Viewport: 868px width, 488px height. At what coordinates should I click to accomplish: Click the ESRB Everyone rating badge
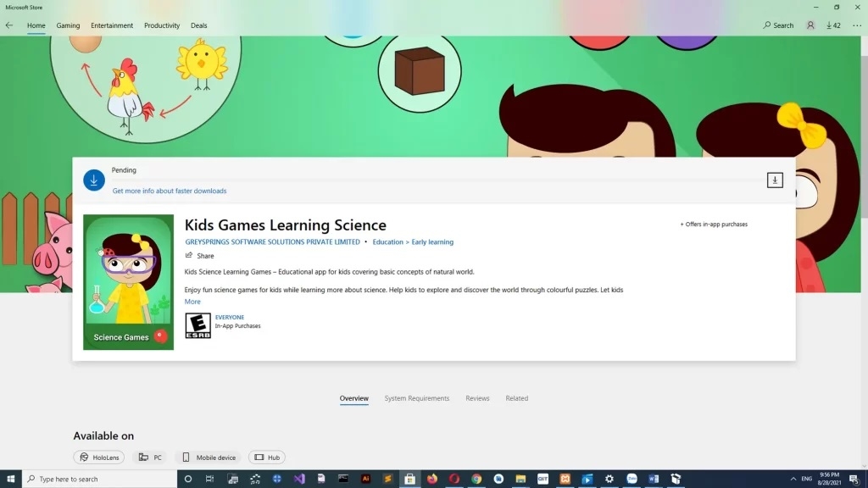pos(198,325)
